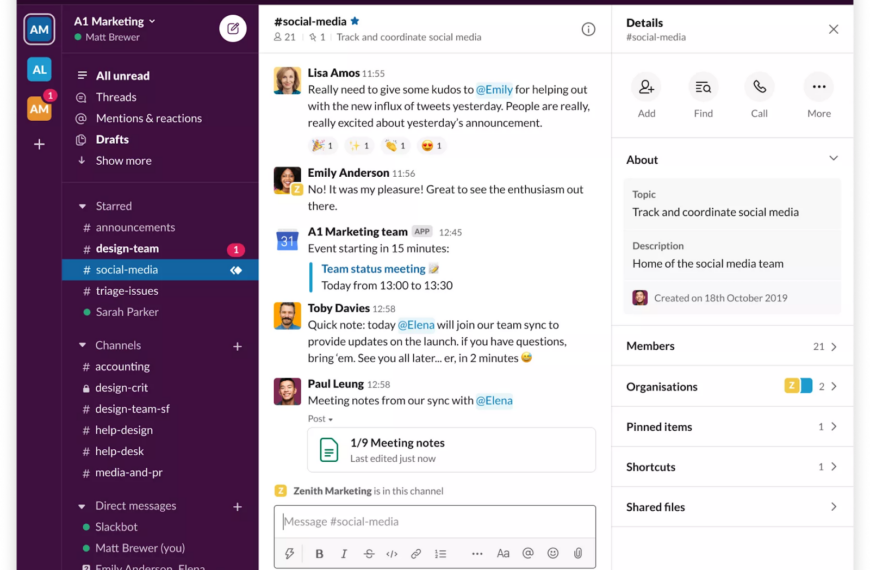Star toggle next to #social-media title

(355, 21)
